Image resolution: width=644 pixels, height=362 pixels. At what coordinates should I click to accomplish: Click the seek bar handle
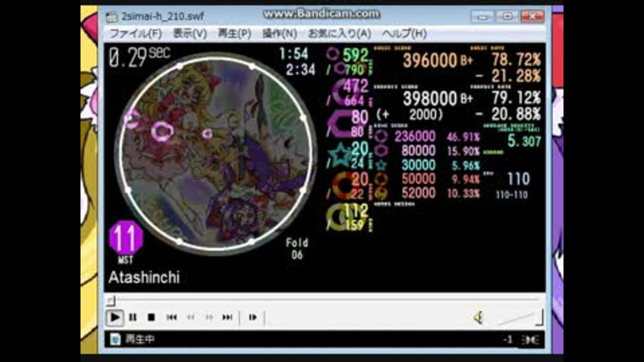tap(111, 301)
